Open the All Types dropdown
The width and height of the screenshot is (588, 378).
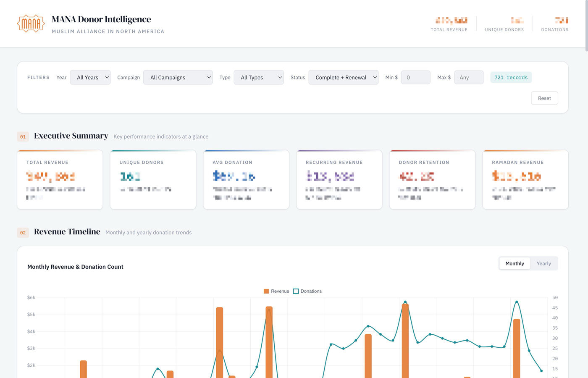259,77
